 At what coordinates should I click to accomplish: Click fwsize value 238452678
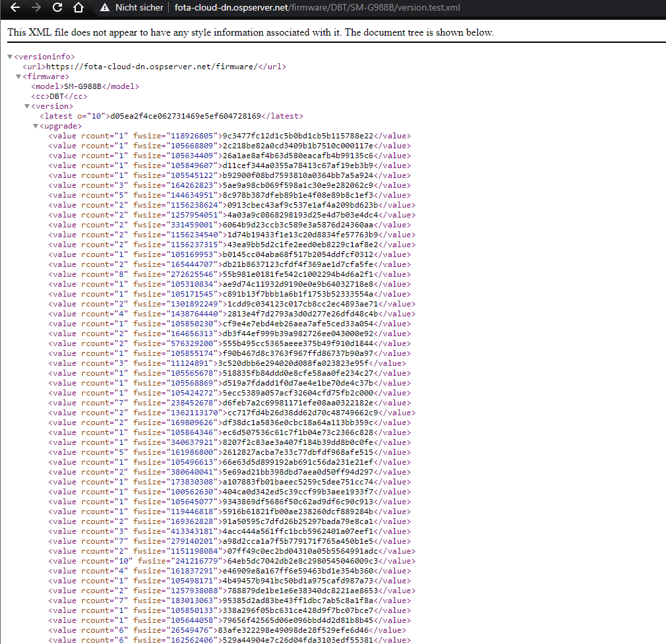click(x=192, y=403)
